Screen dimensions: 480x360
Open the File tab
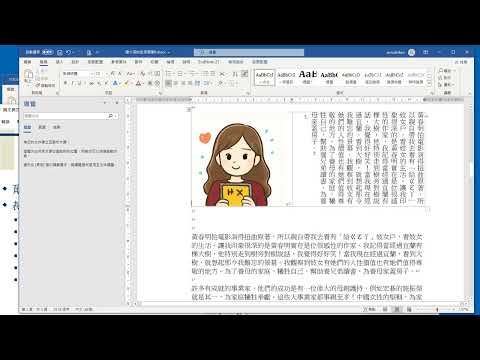28,62
